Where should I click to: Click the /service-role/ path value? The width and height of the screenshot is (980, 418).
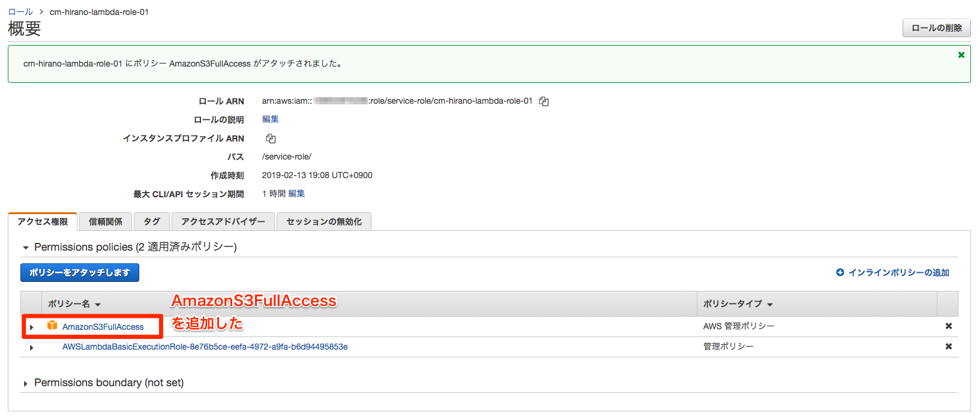(x=287, y=157)
